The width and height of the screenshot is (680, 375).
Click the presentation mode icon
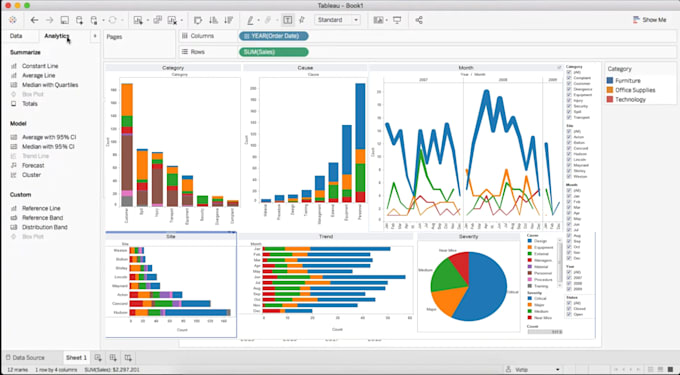pyautogui.click(x=397, y=20)
